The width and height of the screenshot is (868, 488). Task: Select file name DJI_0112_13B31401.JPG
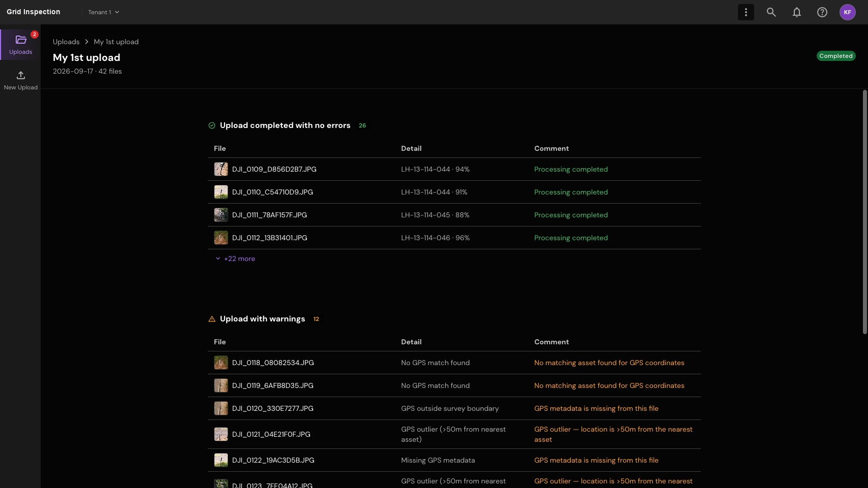(270, 238)
